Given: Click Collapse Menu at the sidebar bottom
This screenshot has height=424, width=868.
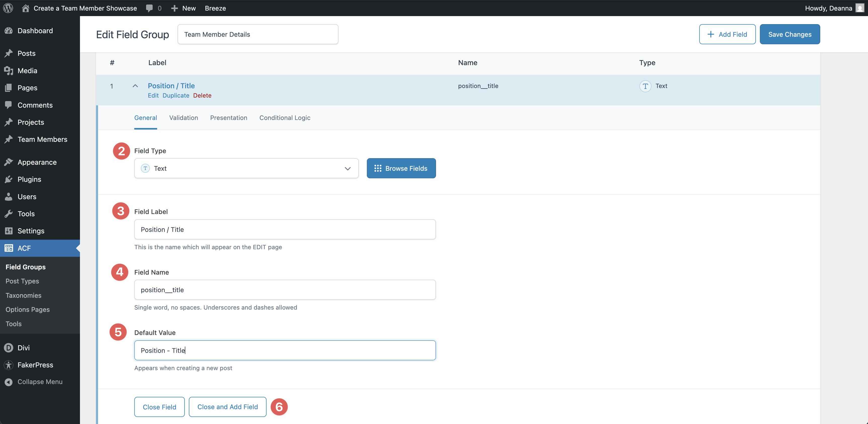Looking at the screenshot, I should click(x=39, y=381).
